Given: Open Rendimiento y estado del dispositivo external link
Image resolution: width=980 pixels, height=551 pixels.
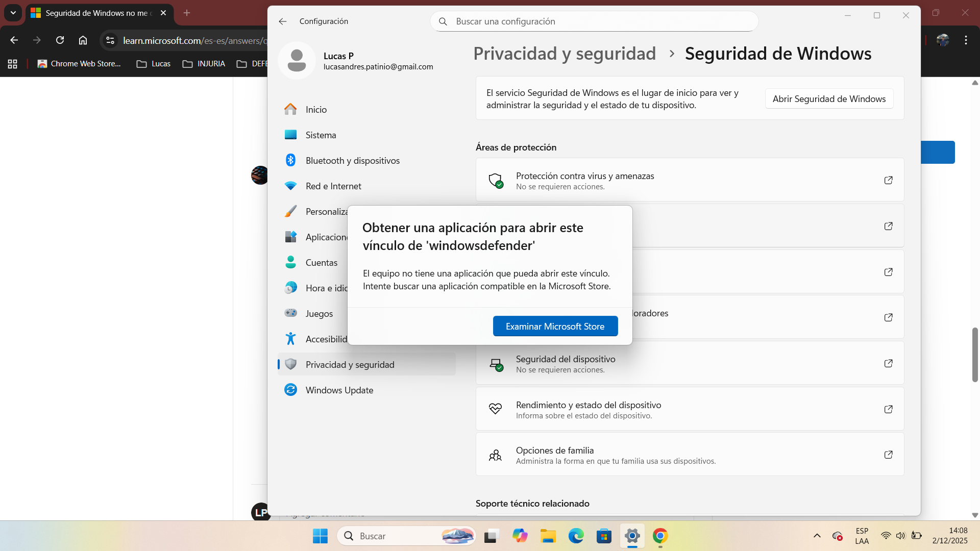Looking at the screenshot, I should [888, 409].
